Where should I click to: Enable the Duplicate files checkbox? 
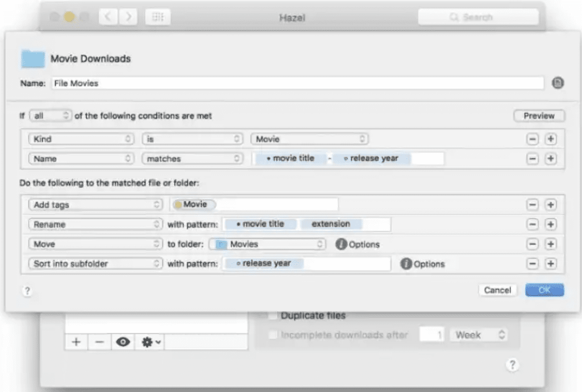tap(273, 316)
